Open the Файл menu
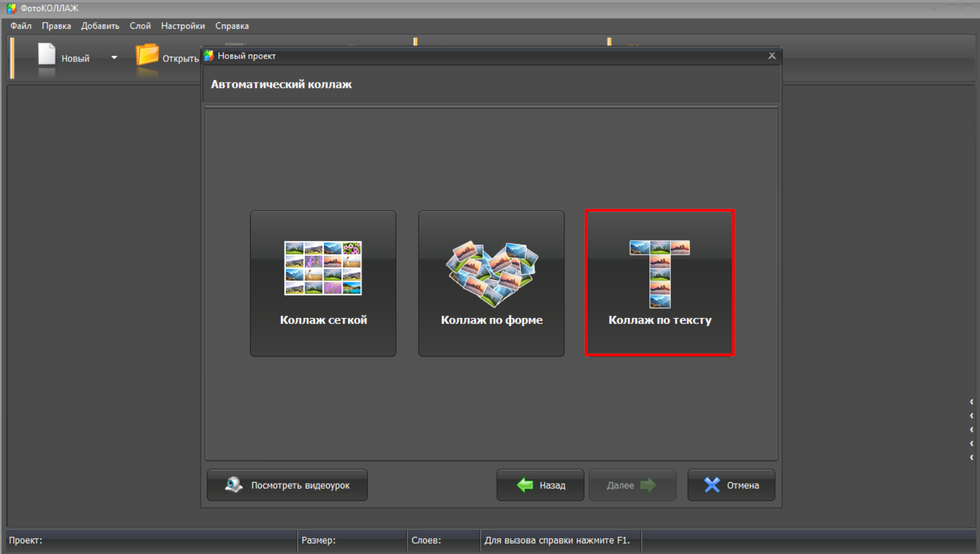 click(x=21, y=26)
